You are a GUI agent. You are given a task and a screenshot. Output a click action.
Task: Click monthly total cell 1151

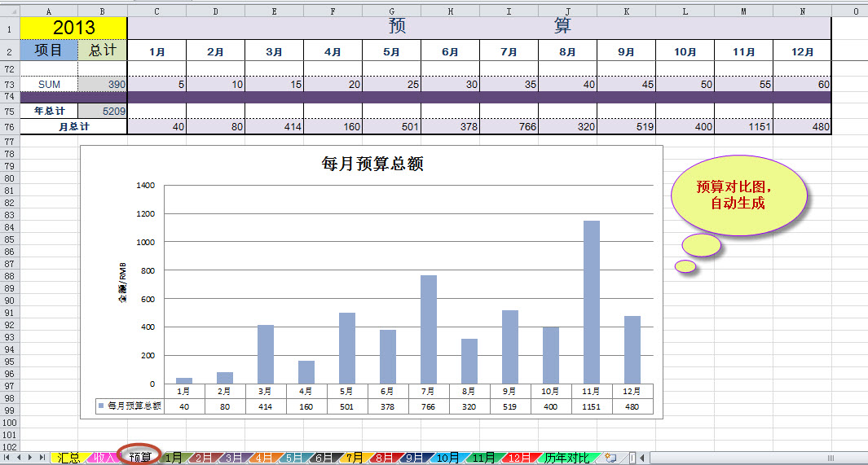pyautogui.click(x=743, y=126)
